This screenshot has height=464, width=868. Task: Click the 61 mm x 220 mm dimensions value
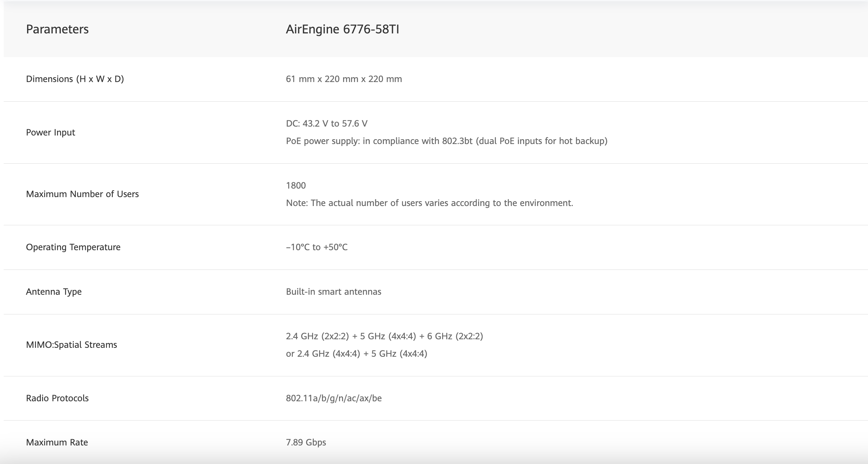tap(344, 79)
